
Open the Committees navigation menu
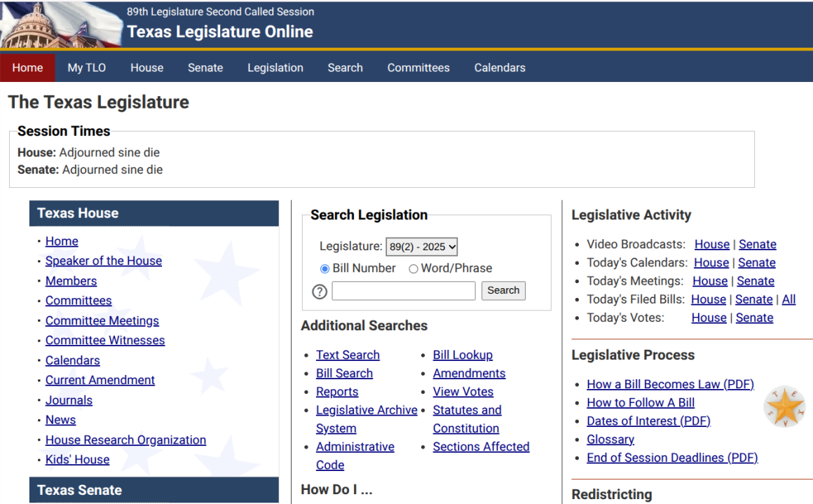coord(418,68)
